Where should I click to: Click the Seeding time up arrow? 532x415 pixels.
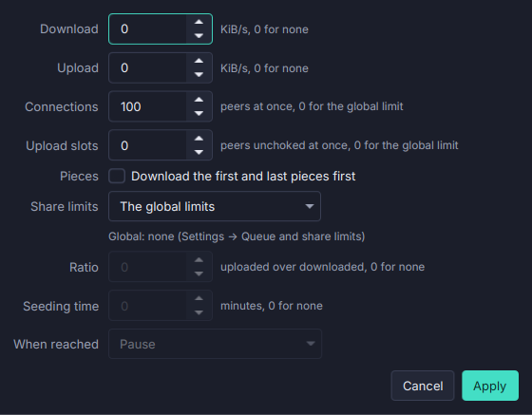(x=199, y=299)
